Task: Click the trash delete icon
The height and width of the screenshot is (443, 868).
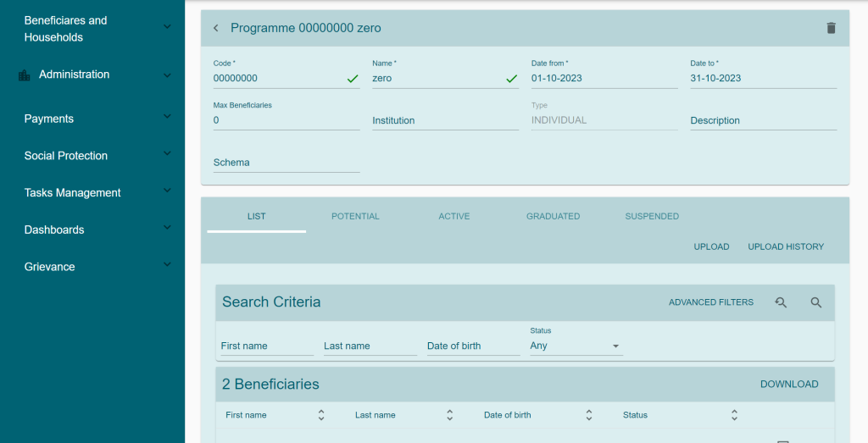Action: (x=831, y=28)
